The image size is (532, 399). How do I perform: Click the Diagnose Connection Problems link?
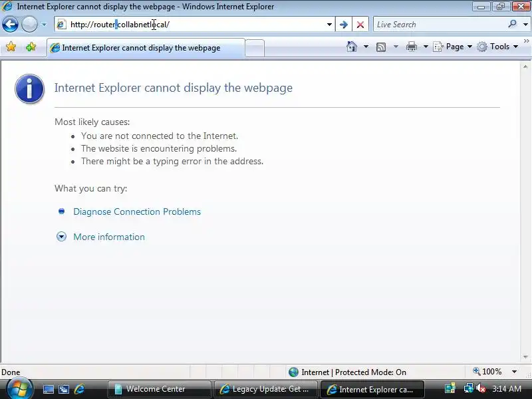[137, 211]
